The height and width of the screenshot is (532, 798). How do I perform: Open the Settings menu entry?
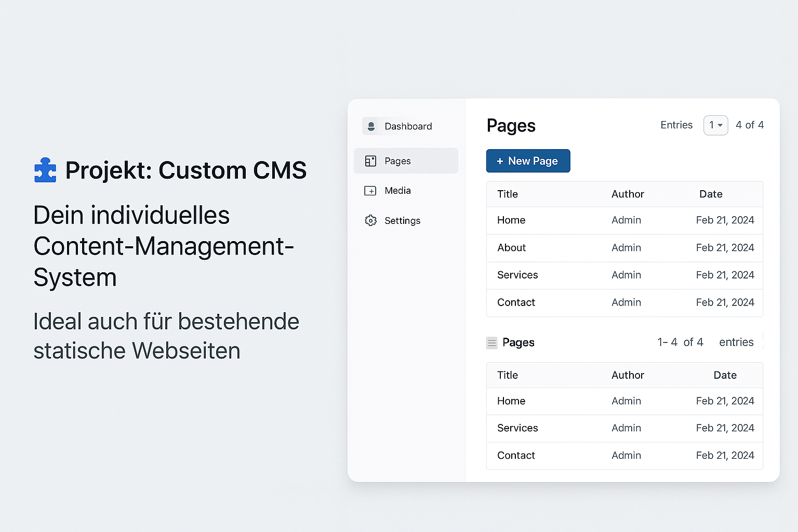[403, 220]
